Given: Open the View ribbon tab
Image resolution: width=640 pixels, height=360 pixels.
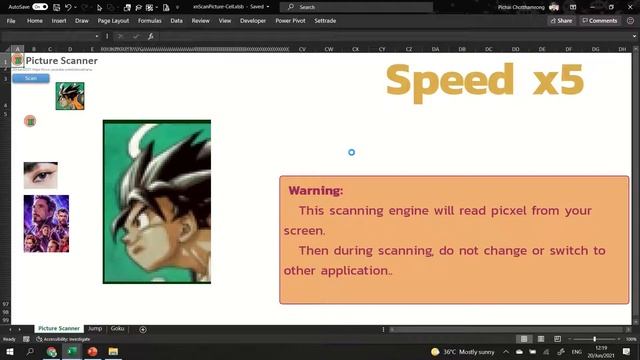Looking at the screenshot, I should click(x=224, y=21).
